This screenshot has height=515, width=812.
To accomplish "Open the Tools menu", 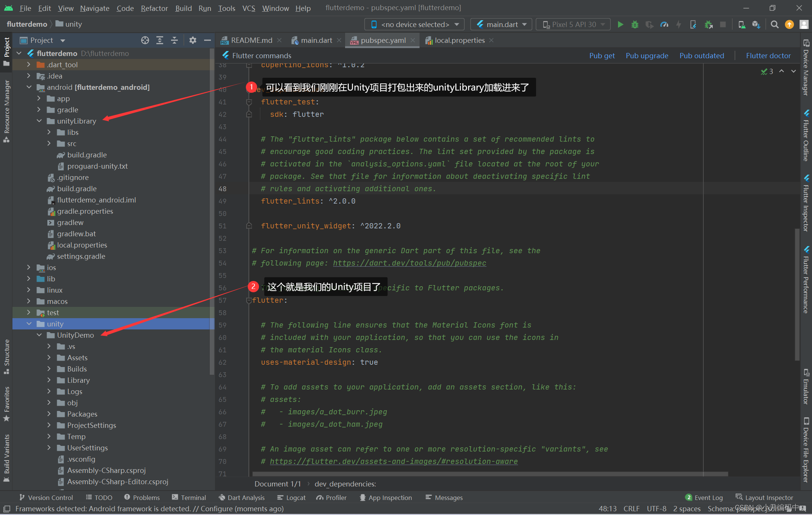I will tap(226, 8).
